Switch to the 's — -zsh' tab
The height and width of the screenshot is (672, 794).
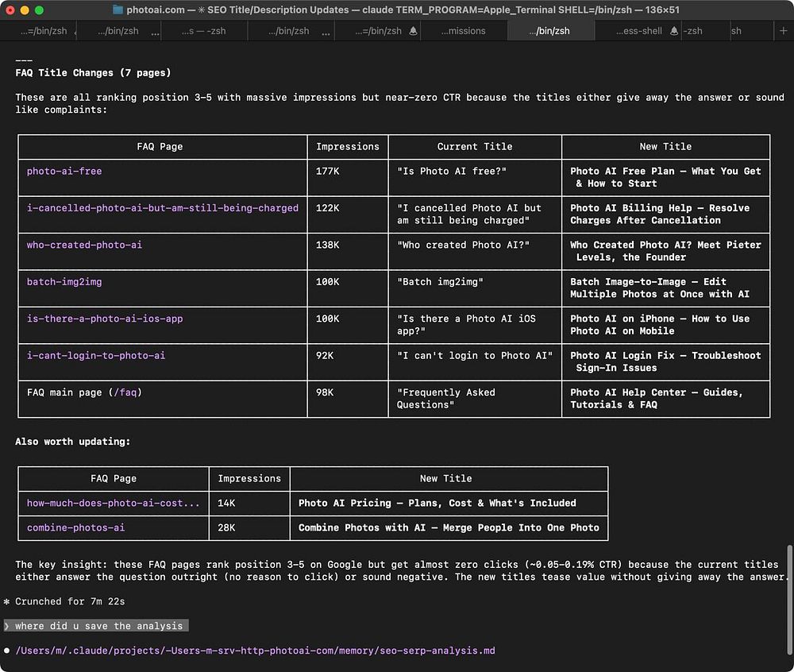pos(204,31)
